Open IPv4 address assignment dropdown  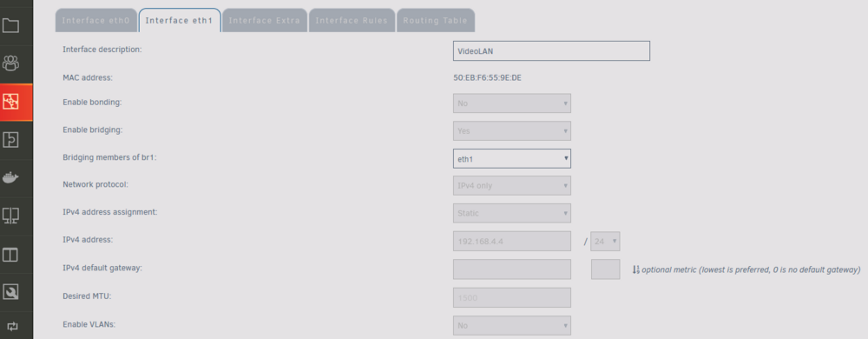click(512, 213)
